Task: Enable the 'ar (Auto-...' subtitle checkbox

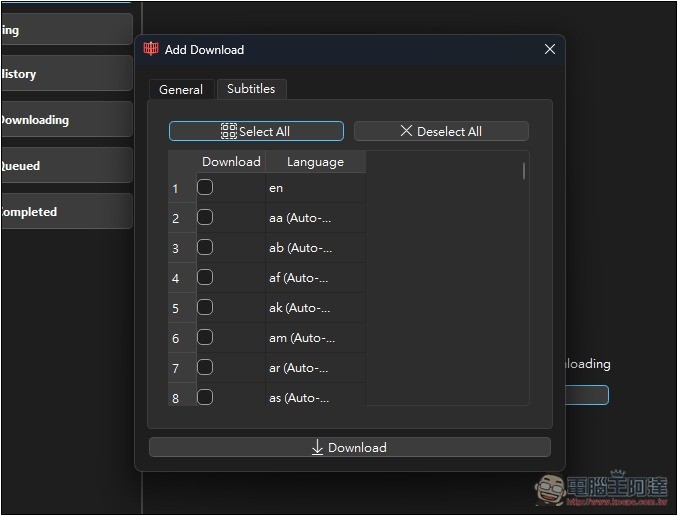Action: [205, 367]
